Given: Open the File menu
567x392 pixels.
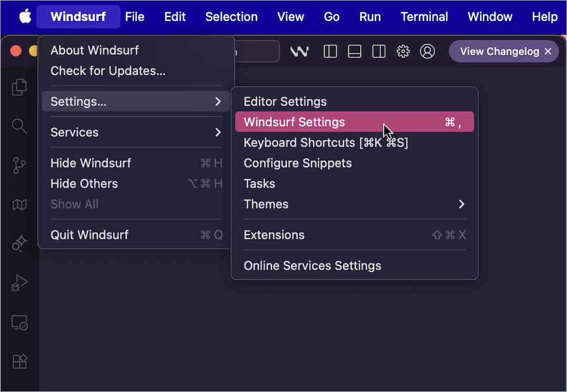Looking at the screenshot, I should click(135, 17).
